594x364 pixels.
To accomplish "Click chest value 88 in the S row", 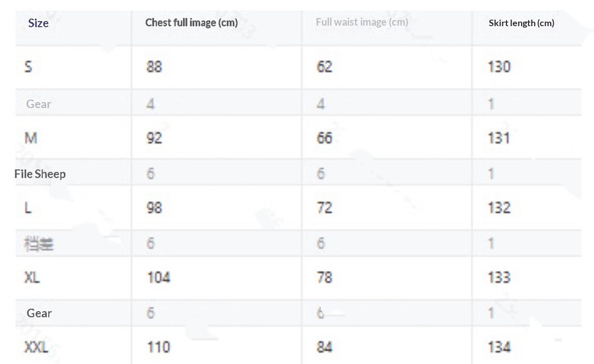I will pos(154,67).
